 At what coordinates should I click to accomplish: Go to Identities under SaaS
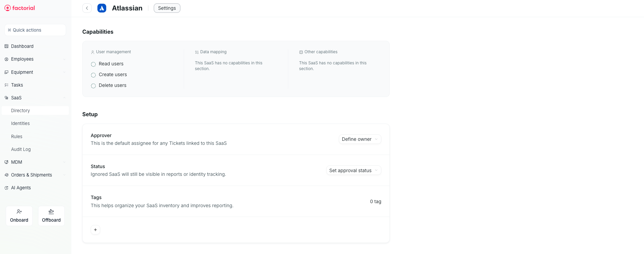[x=20, y=123]
